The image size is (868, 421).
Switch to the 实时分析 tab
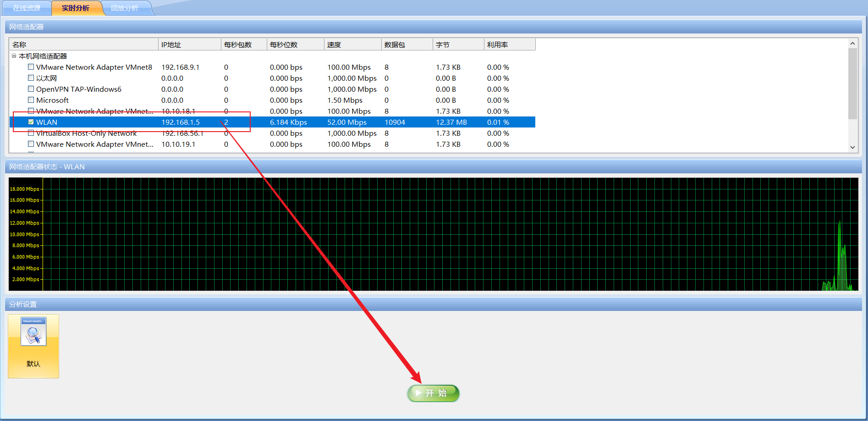pos(76,8)
